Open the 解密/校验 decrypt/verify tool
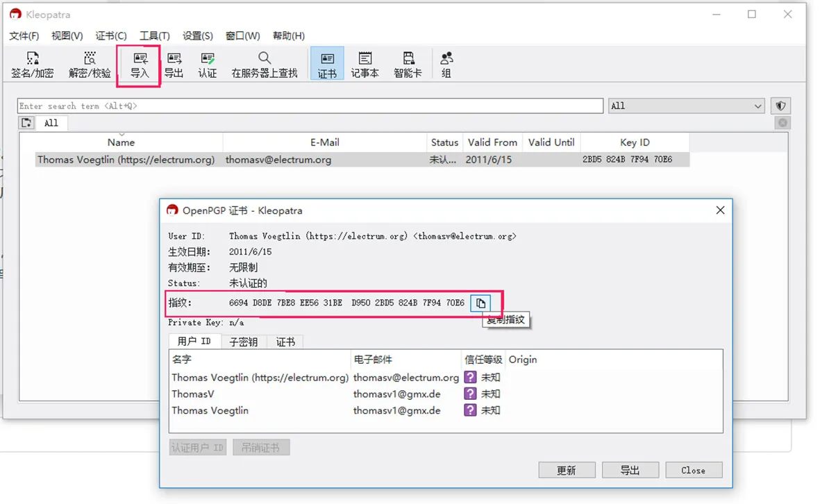 tap(90, 65)
